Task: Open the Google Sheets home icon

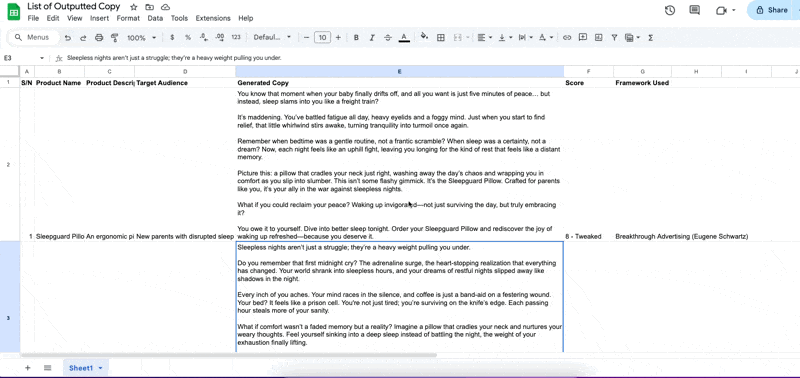Action: [13, 11]
